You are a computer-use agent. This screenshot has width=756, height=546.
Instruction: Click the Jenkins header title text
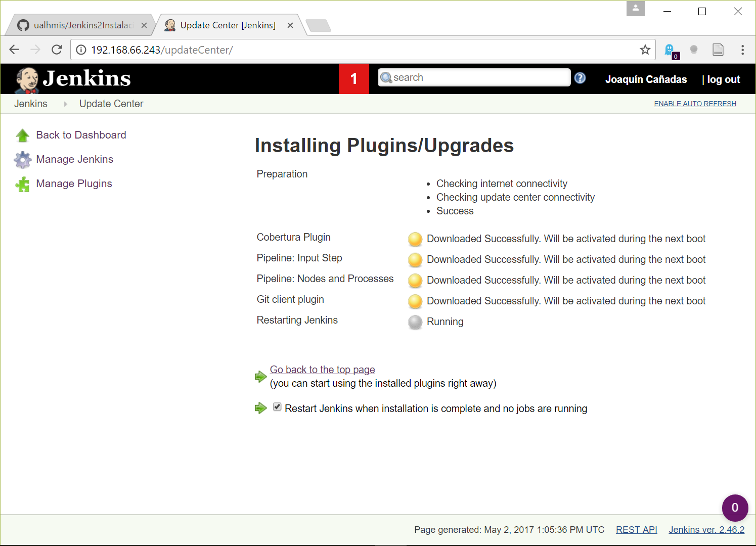coord(87,78)
